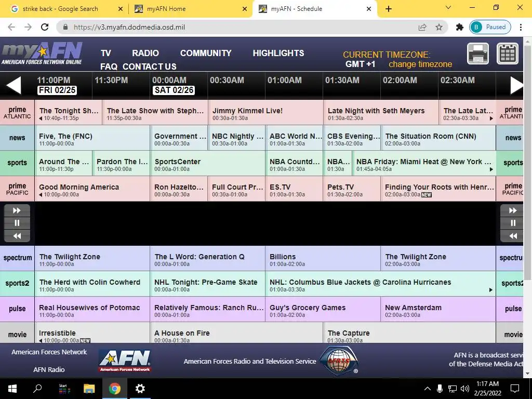
Task: Click the left fast-forward channel scroll button
Action: 17,210
